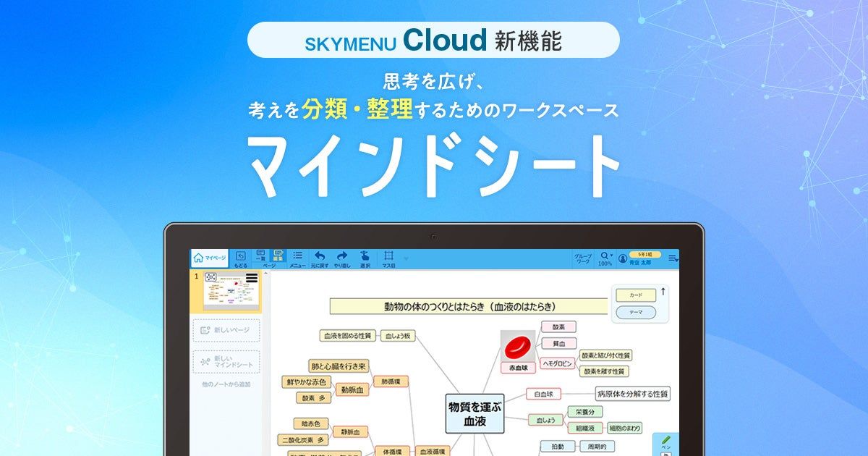Click mind sheet badge on page thumbnail
868x456 pixels.
210,276
